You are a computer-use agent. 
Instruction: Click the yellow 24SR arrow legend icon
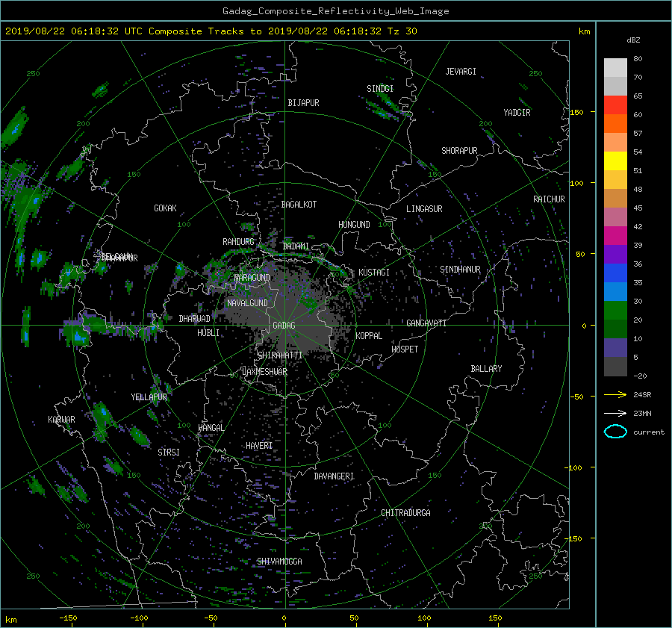pos(615,394)
